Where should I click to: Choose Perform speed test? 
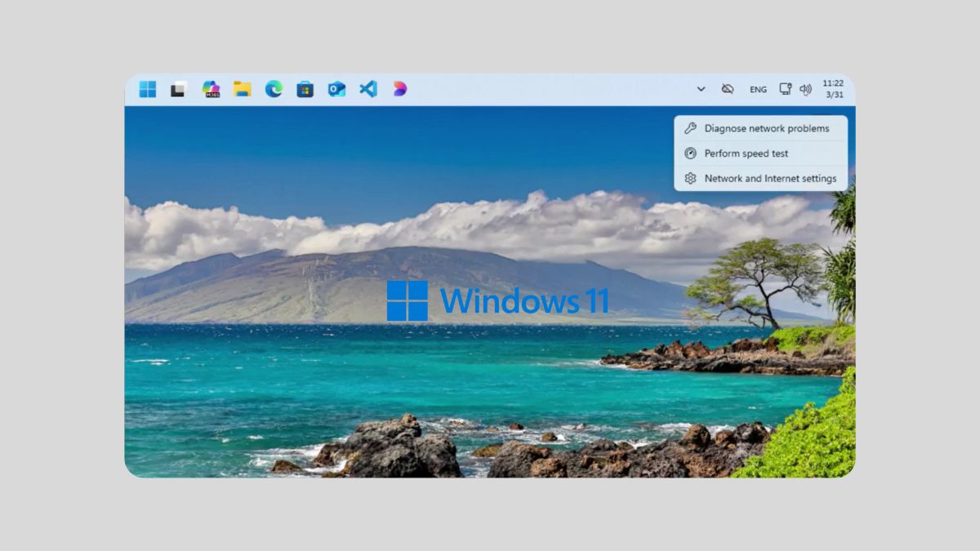click(x=746, y=153)
